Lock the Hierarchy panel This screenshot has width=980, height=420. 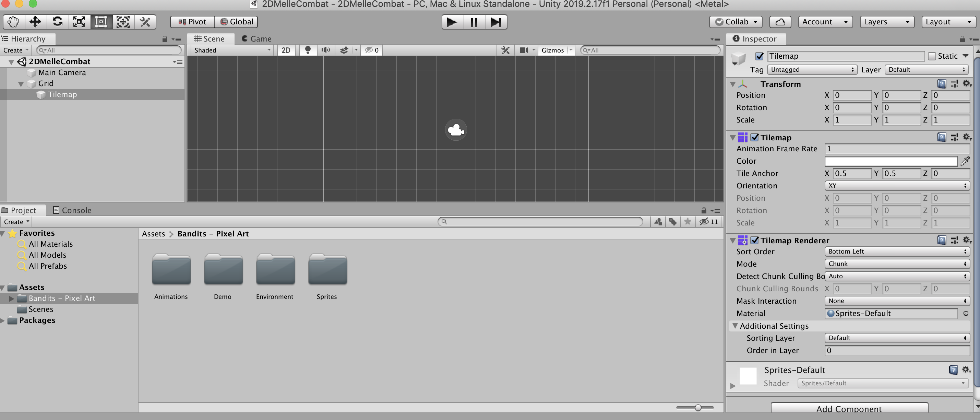click(x=165, y=39)
